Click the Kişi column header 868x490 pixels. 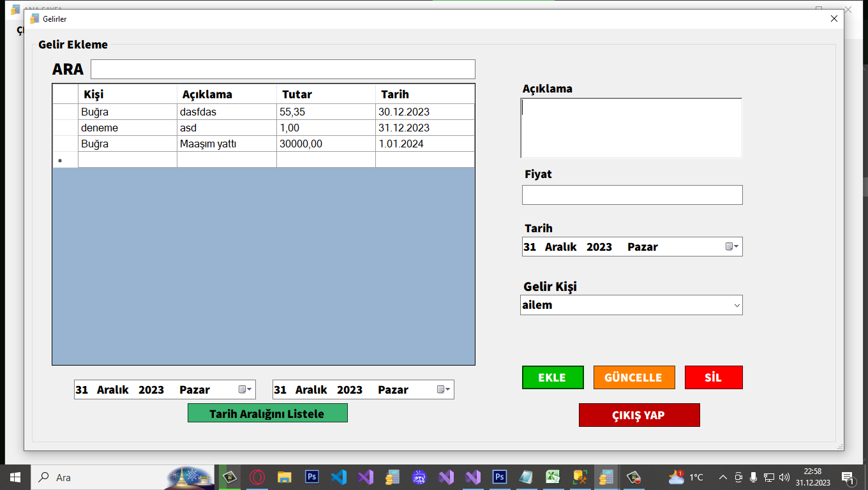(x=127, y=94)
